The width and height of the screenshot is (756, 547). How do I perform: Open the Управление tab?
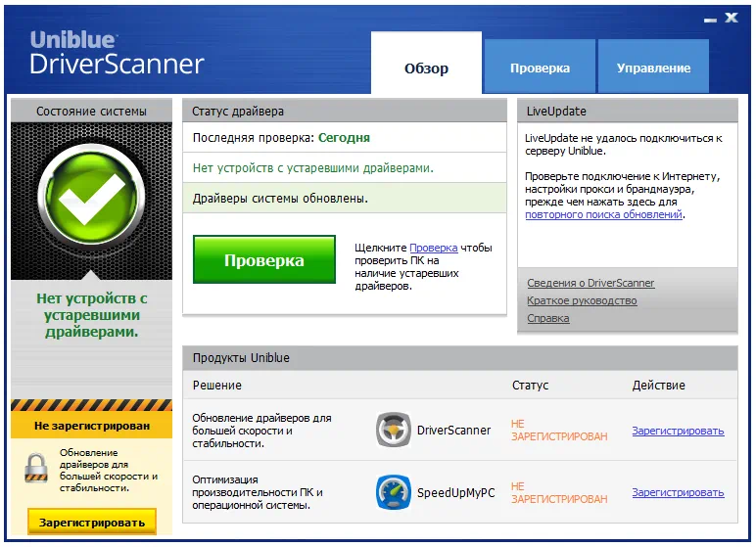coord(653,66)
